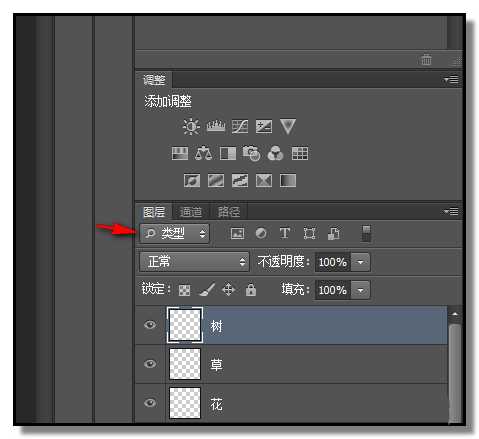Add a Vibrance adjustment
The image size is (479, 439).
288,127
